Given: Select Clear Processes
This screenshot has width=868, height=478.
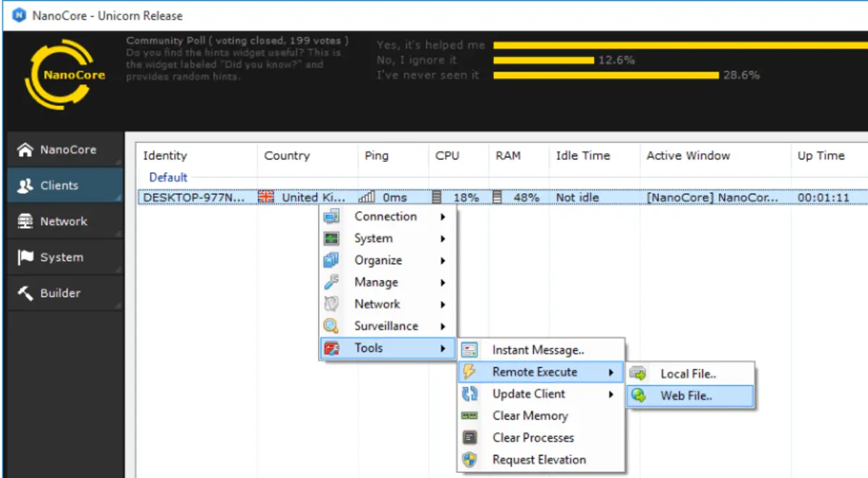Looking at the screenshot, I should pos(540,438).
